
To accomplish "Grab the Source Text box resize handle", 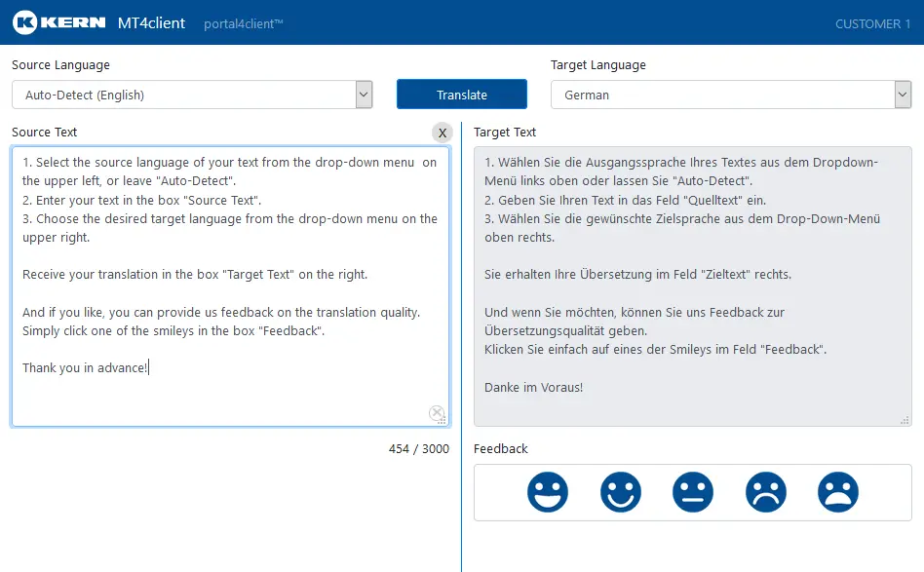I will pos(443,421).
